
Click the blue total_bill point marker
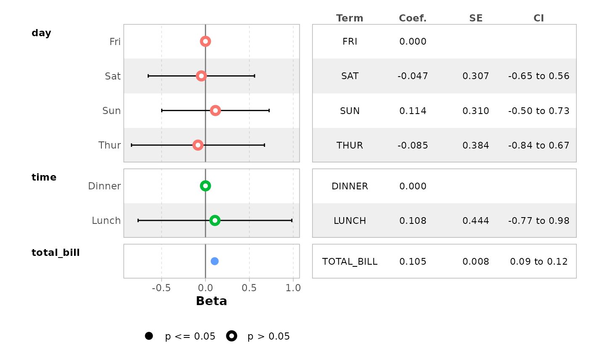coord(215,261)
